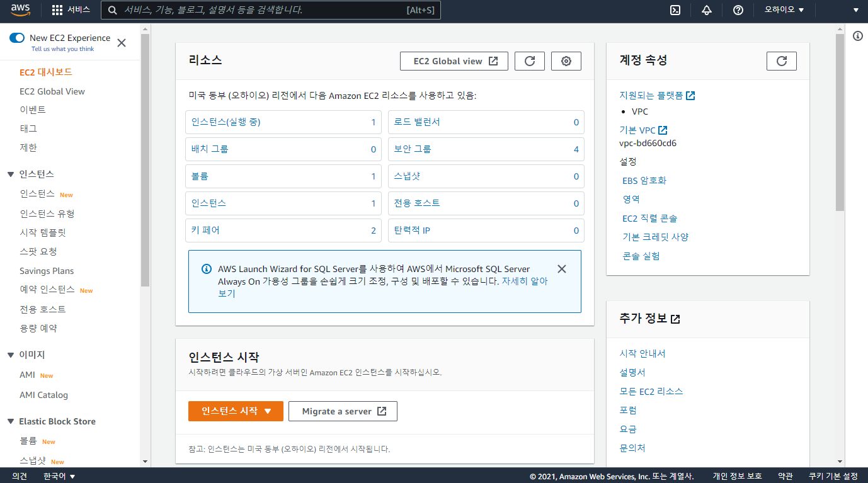Open 배치 그룹 resource link
This screenshot has width=868, height=483.
[x=210, y=149]
